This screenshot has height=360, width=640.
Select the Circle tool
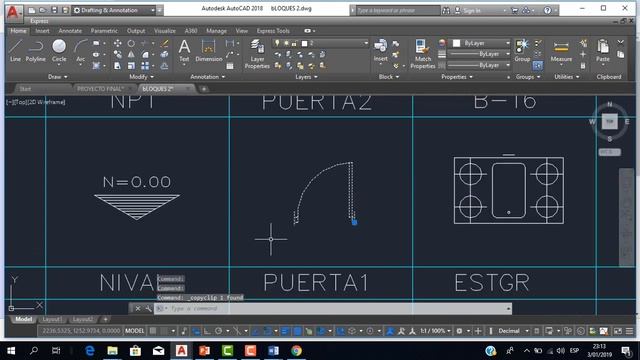pyautogui.click(x=59, y=51)
